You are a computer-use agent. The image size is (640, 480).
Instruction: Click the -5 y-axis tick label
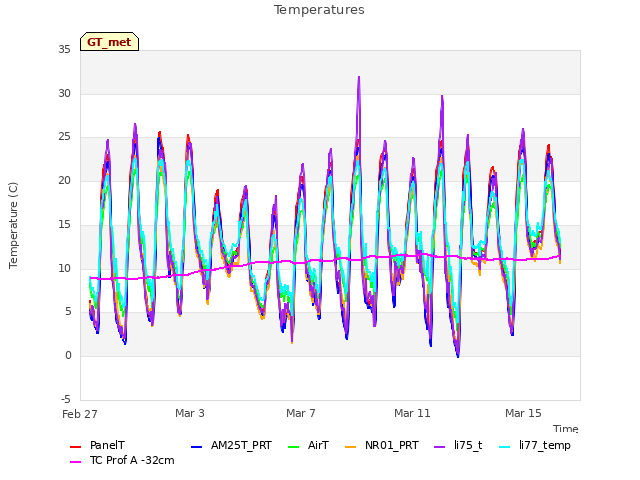66,399
